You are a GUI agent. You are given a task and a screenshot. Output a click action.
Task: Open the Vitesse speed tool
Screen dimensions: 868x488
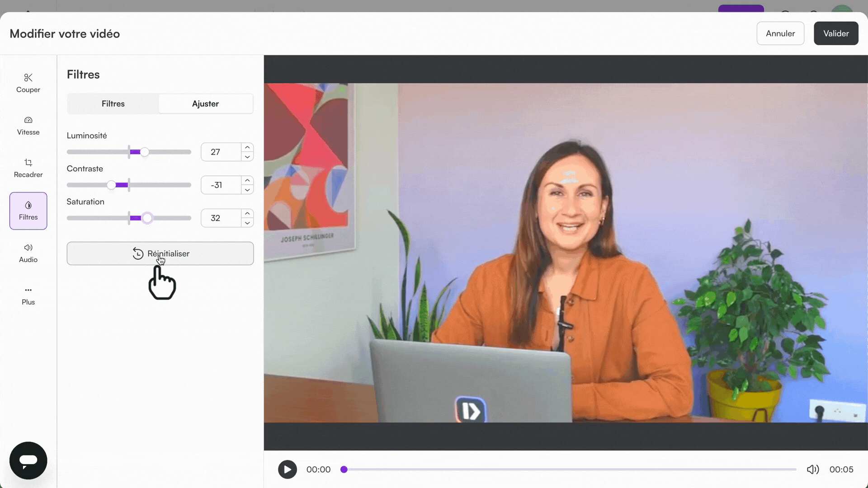[28, 125]
